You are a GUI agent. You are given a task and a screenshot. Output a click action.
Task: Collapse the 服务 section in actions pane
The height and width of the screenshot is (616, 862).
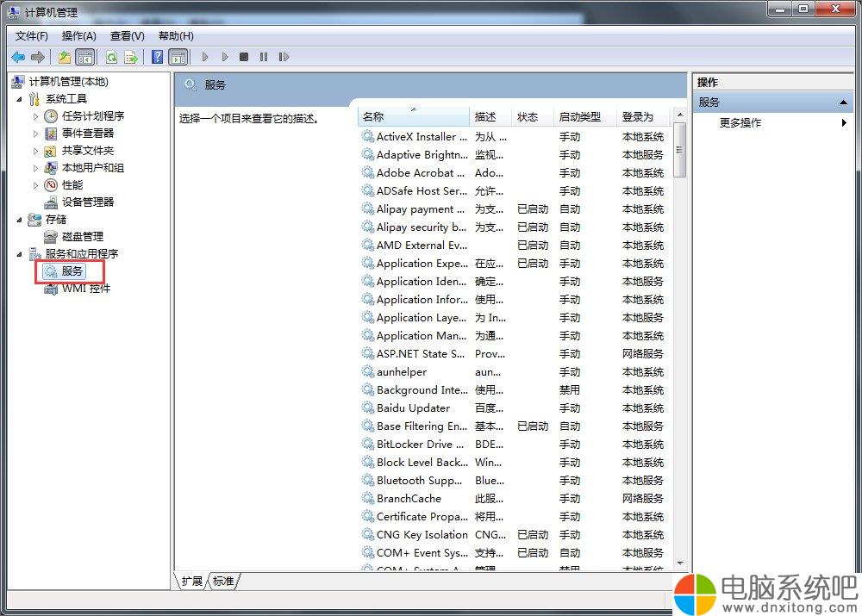(844, 103)
